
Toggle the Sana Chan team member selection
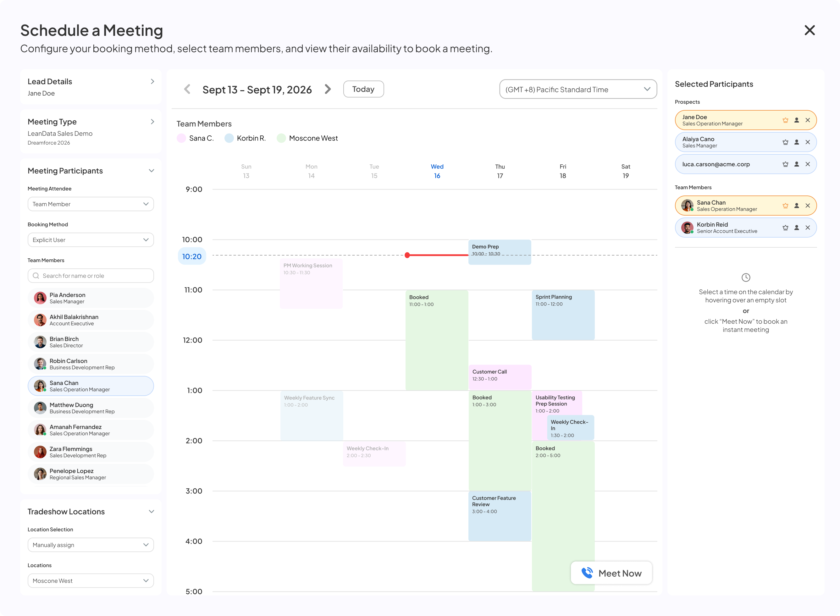click(x=91, y=386)
